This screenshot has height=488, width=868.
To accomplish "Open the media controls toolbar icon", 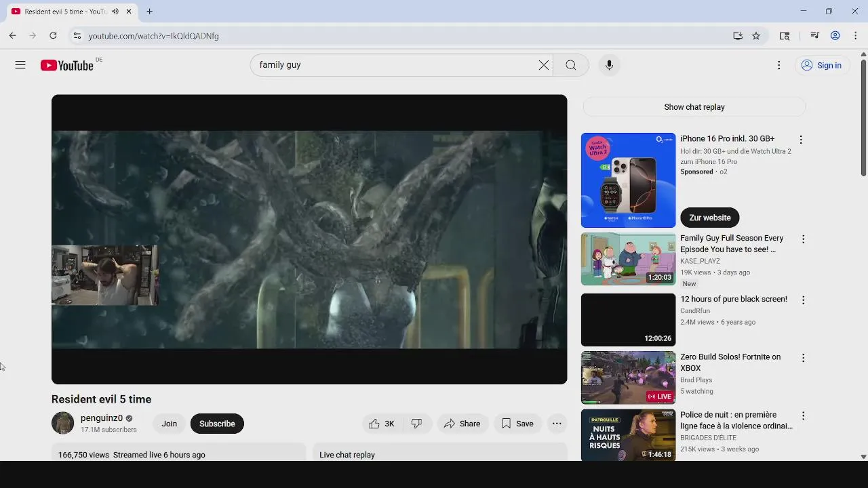I will pyautogui.click(x=815, y=36).
